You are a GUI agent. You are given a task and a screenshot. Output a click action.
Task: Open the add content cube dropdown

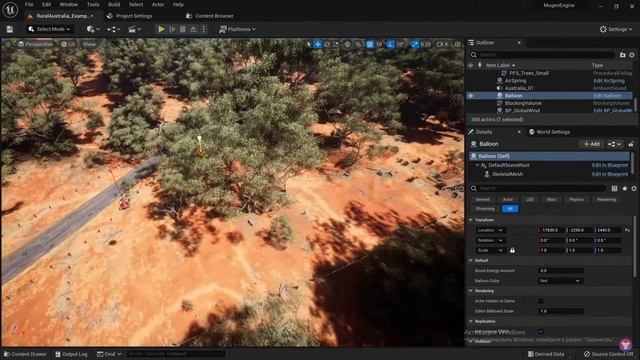tap(93, 29)
